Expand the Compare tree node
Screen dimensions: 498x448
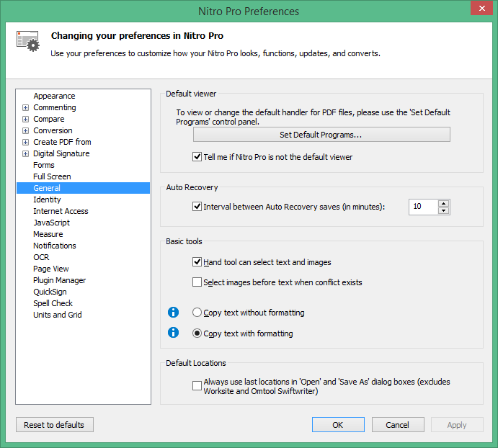point(25,119)
